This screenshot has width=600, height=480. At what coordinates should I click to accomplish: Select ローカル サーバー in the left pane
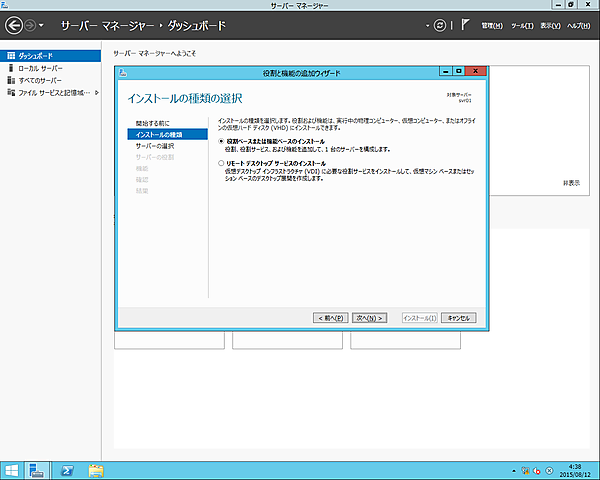tap(51, 68)
